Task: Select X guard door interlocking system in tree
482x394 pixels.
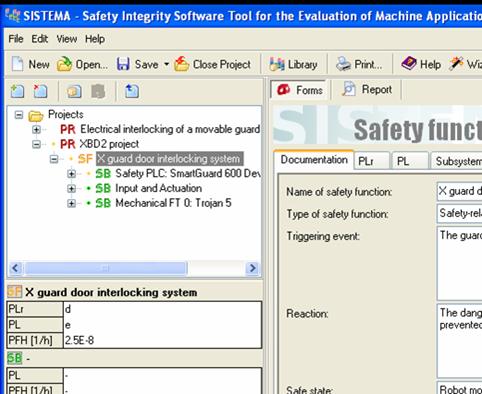Action: 170,159
